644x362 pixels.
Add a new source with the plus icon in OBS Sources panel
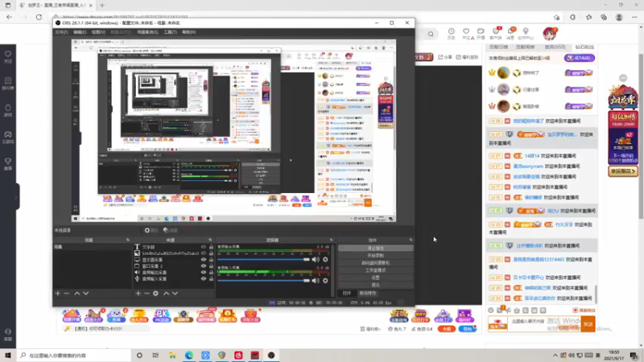coord(138,294)
